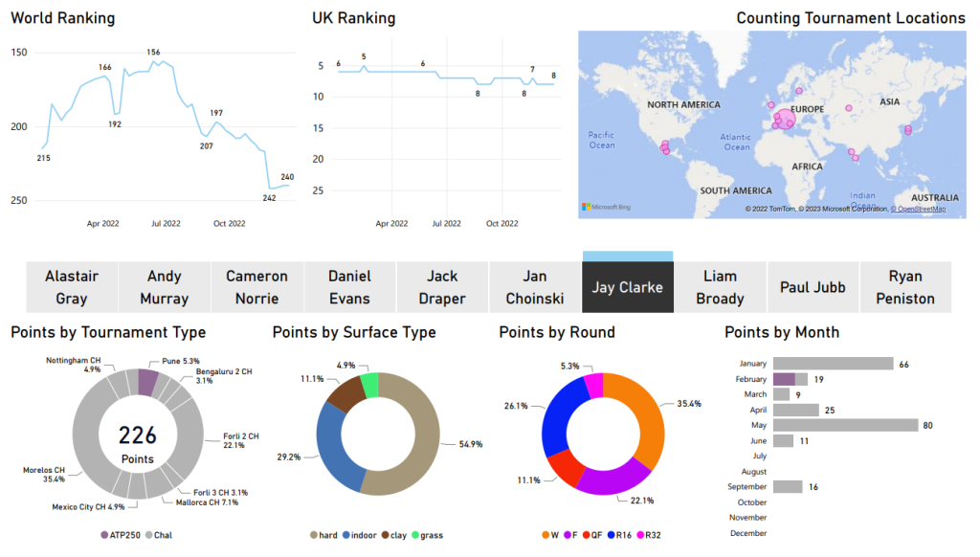Click the grass legend marker
Viewport: 980px width, 557px height.
pyautogui.click(x=416, y=535)
